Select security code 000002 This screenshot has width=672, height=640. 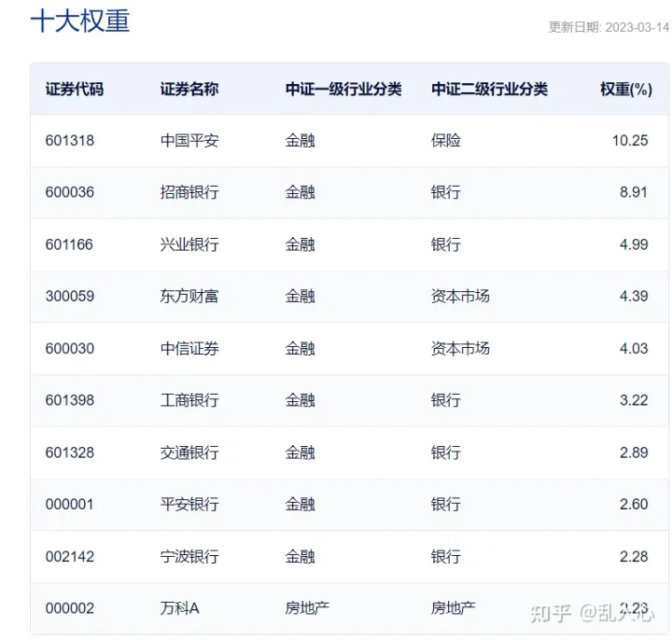pos(70,608)
